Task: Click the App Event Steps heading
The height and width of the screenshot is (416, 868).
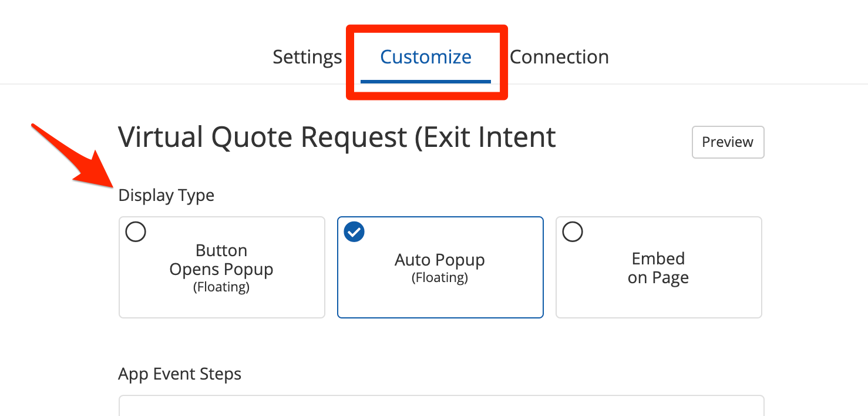Action: coord(180,374)
